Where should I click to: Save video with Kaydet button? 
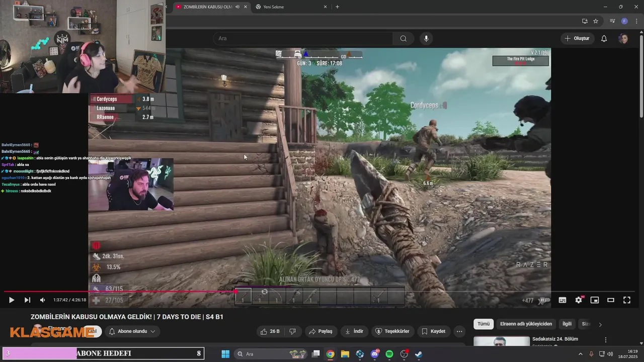pyautogui.click(x=433, y=331)
